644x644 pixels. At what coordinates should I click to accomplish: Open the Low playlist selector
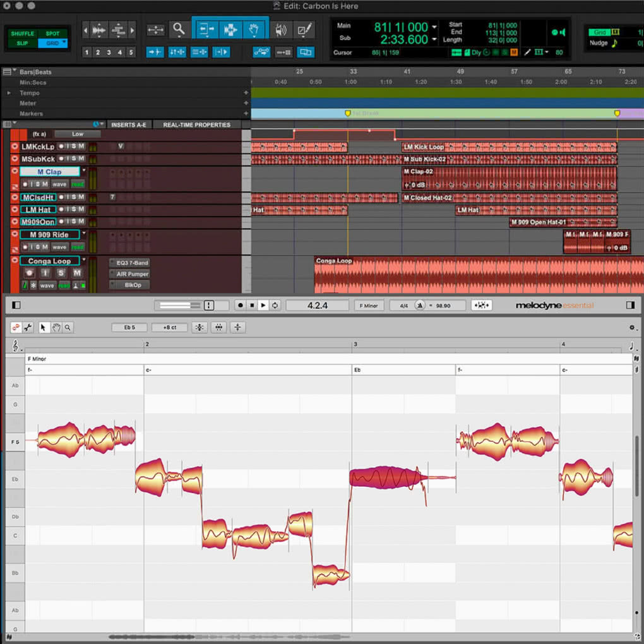pos(78,134)
